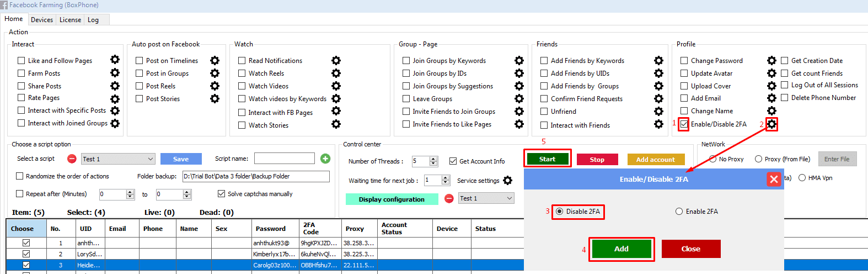
Task: Uncheck Enable/Disable 2FA checkbox
Action: pyautogui.click(x=684, y=124)
